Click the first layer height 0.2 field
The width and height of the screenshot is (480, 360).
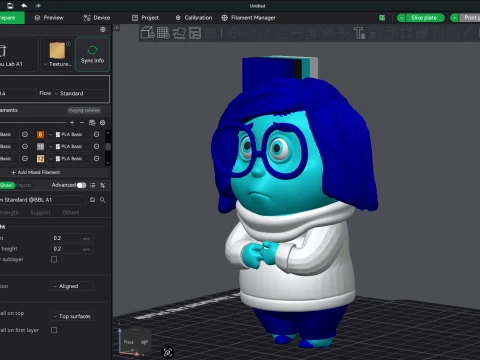(72, 249)
